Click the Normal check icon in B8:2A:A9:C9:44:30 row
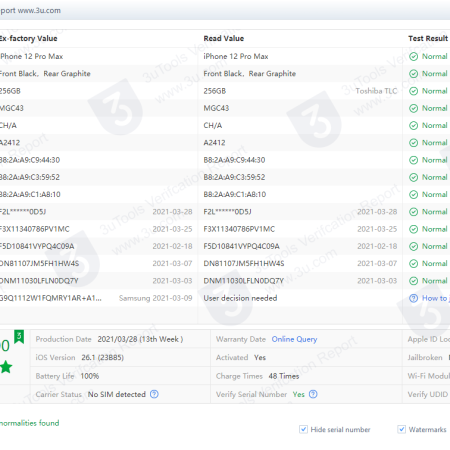Viewport: 450px width, 450px height. pyautogui.click(x=413, y=160)
